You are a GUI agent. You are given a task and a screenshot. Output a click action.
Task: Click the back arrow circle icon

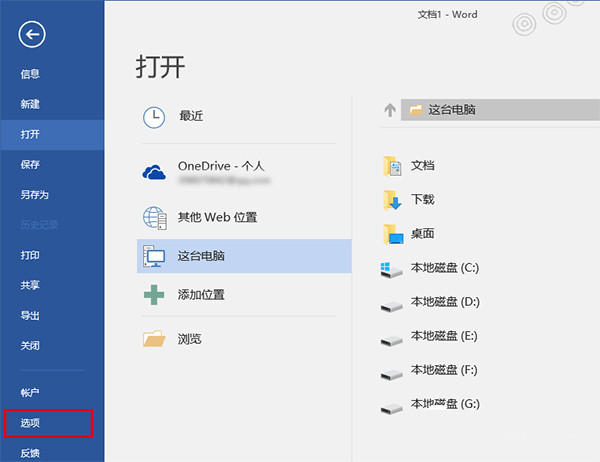[32, 35]
